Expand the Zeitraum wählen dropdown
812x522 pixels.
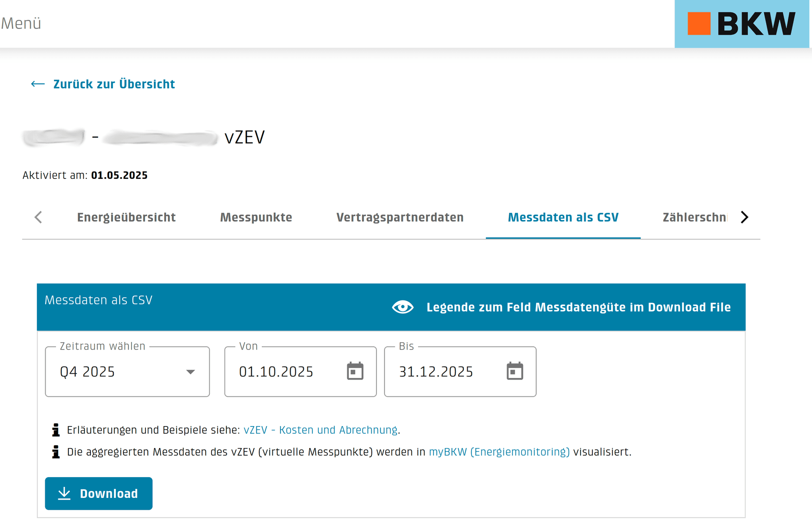point(127,372)
